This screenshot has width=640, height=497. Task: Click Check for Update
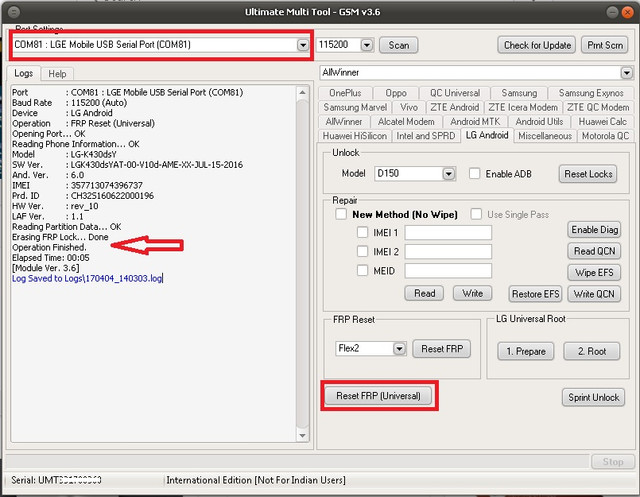[537, 45]
